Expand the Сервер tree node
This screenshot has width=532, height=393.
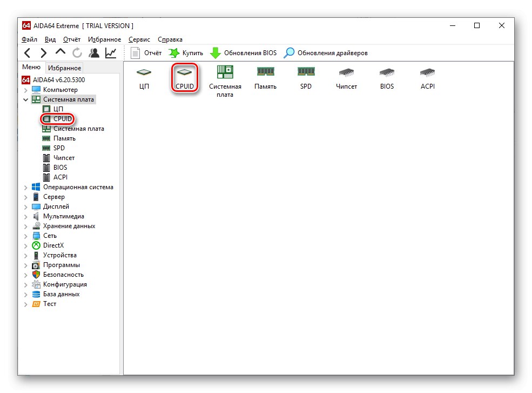26,197
